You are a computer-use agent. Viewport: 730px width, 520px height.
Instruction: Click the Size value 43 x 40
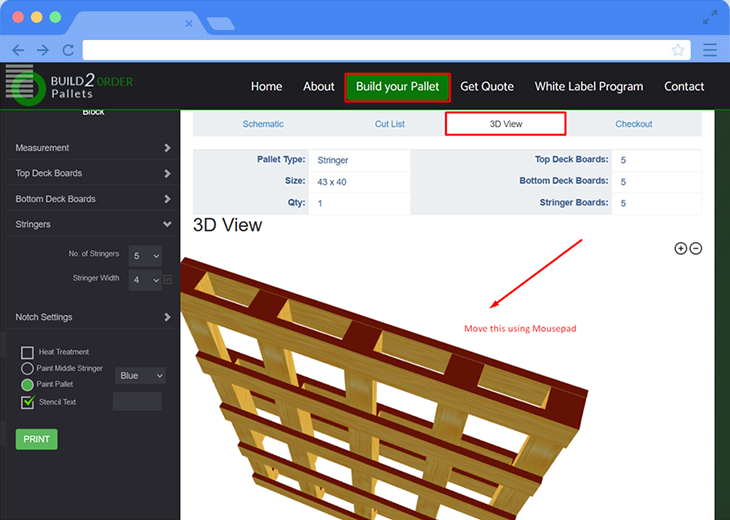pos(332,182)
